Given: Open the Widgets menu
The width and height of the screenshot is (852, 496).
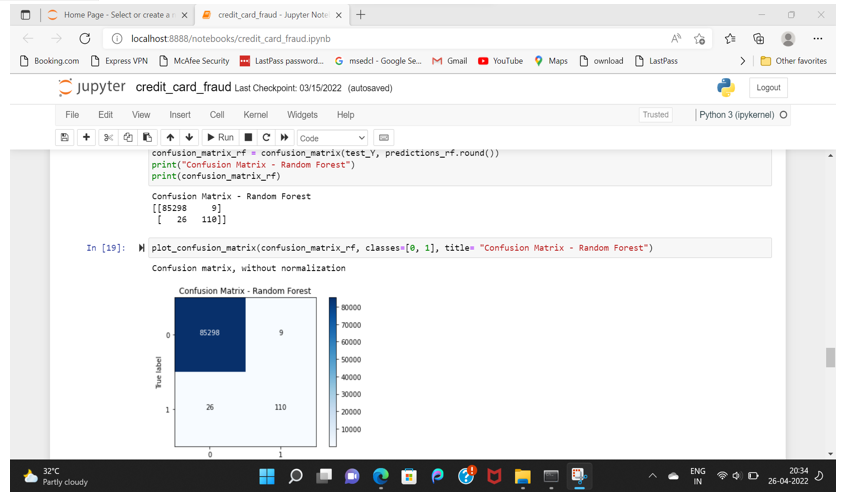Looking at the screenshot, I should coord(302,115).
